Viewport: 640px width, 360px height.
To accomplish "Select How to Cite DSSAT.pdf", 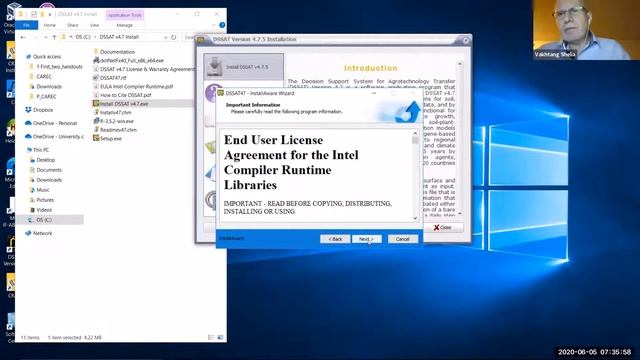I will click(x=125, y=95).
